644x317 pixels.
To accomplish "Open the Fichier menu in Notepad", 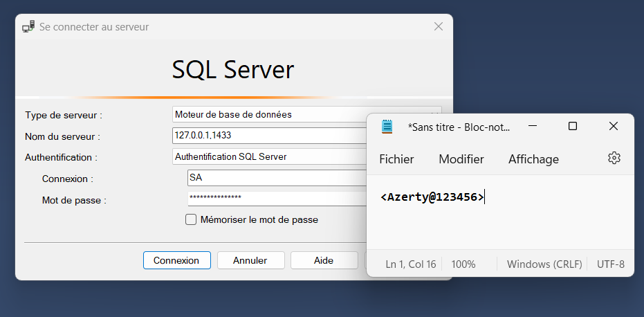I will click(396, 159).
